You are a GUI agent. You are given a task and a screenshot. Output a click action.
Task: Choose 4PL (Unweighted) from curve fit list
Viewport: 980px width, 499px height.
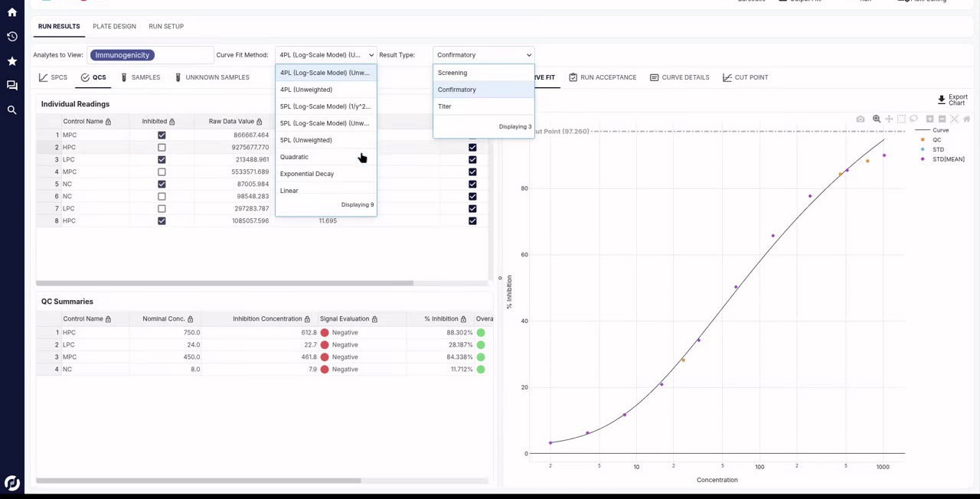point(325,90)
